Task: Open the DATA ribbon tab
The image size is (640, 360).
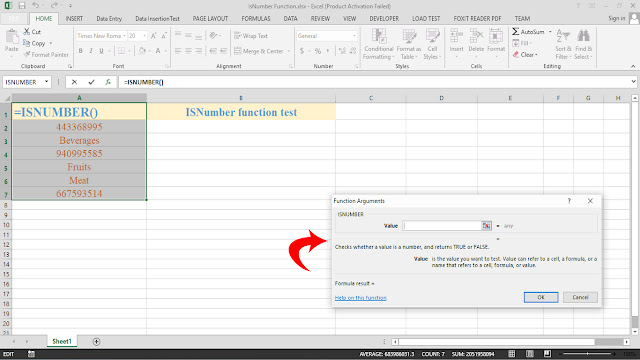Action: [x=290, y=18]
